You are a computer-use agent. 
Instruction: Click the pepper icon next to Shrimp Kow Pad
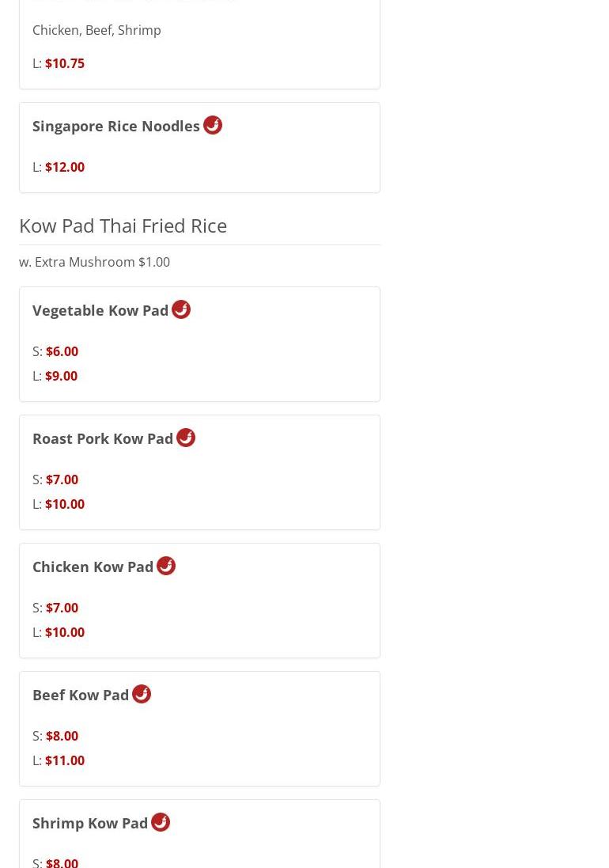[x=160, y=822]
